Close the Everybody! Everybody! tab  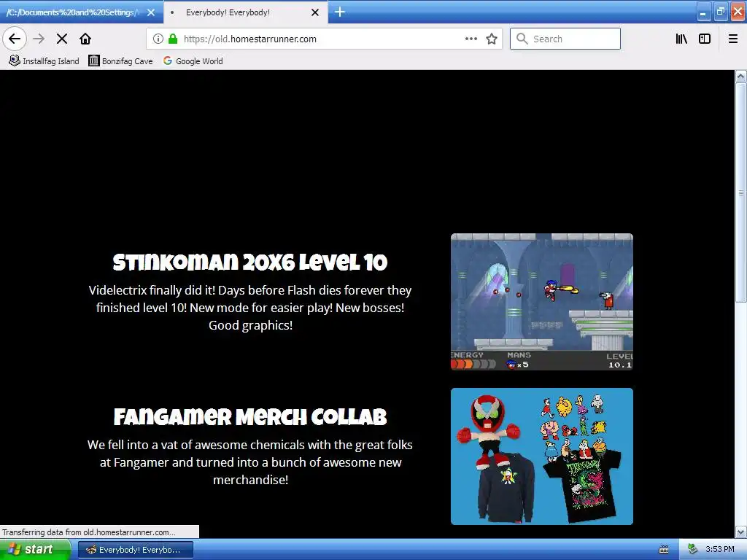point(315,12)
